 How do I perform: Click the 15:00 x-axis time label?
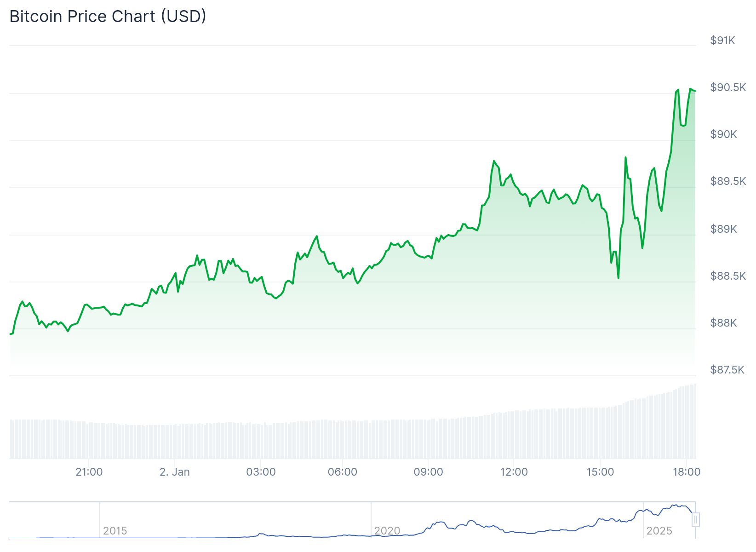tap(600, 472)
